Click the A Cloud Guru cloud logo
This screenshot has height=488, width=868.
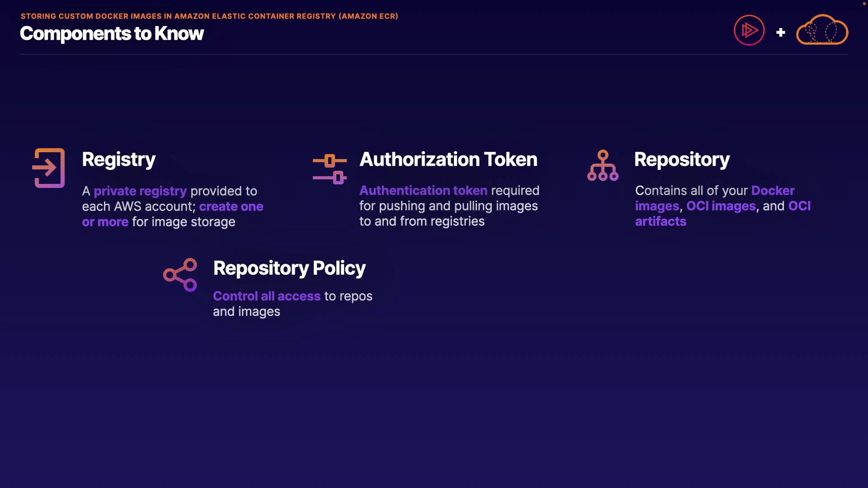click(x=822, y=30)
